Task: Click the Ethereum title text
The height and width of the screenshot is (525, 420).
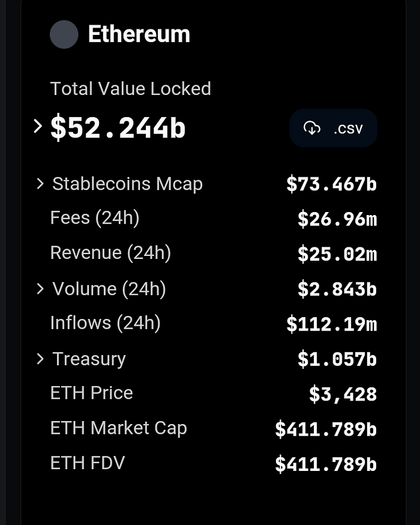Action: coord(139,34)
